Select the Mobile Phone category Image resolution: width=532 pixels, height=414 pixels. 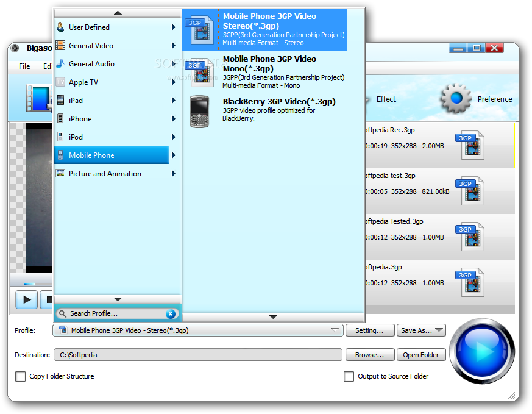[112, 155]
